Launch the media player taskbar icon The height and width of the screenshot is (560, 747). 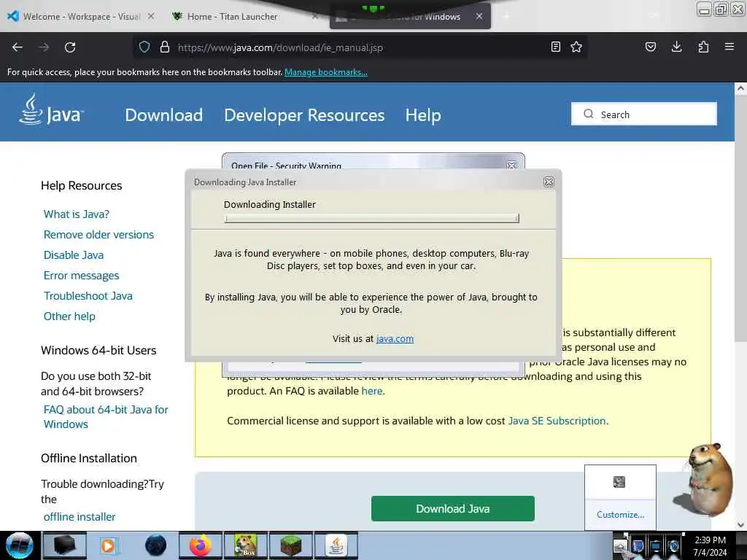[x=109, y=545]
